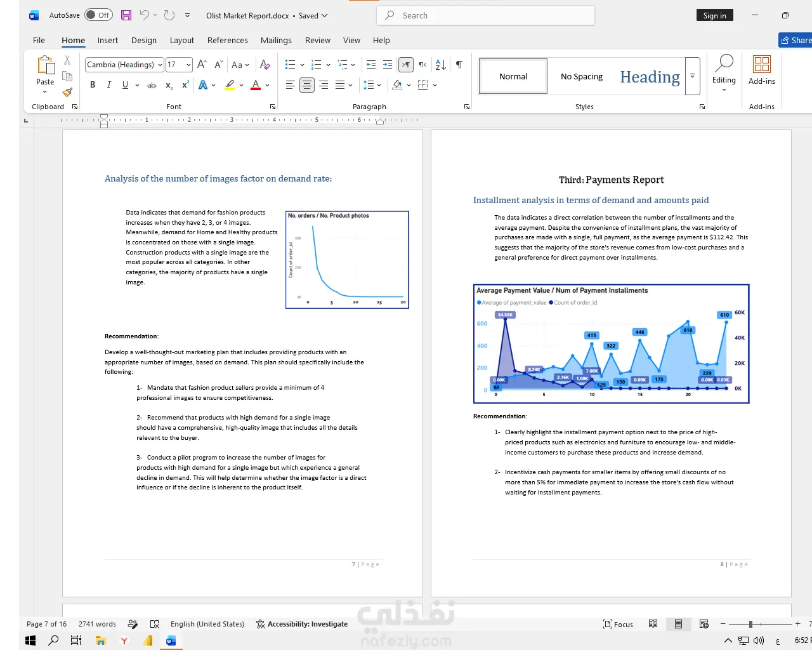This screenshot has height=650, width=812.
Task: Click the Save icon in title bar
Action: tap(126, 15)
